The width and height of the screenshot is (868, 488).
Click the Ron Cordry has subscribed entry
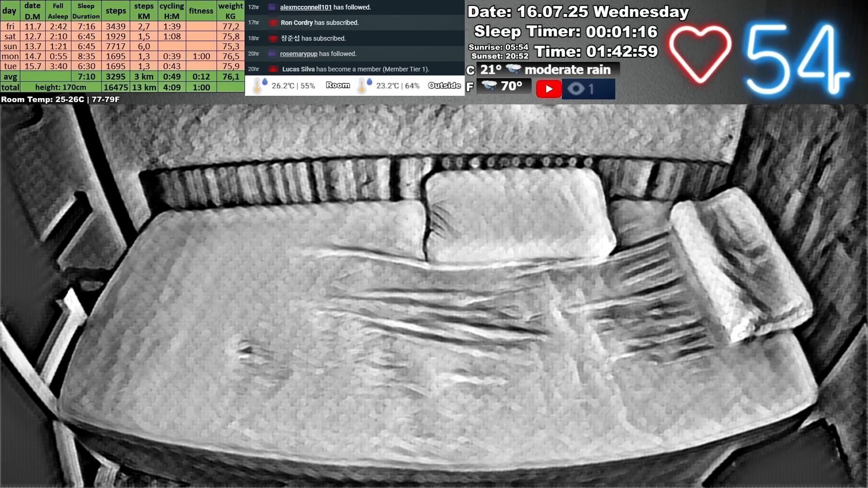(354, 23)
